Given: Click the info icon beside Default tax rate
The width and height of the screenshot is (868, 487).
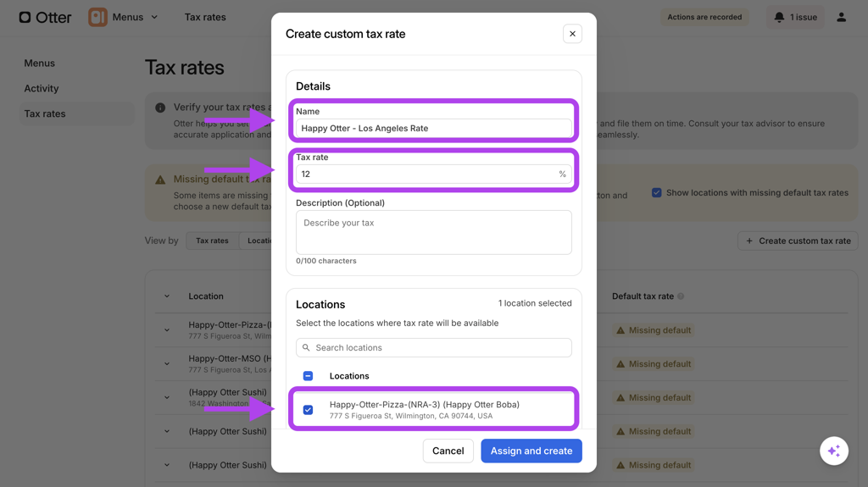Looking at the screenshot, I should [681, 296].
